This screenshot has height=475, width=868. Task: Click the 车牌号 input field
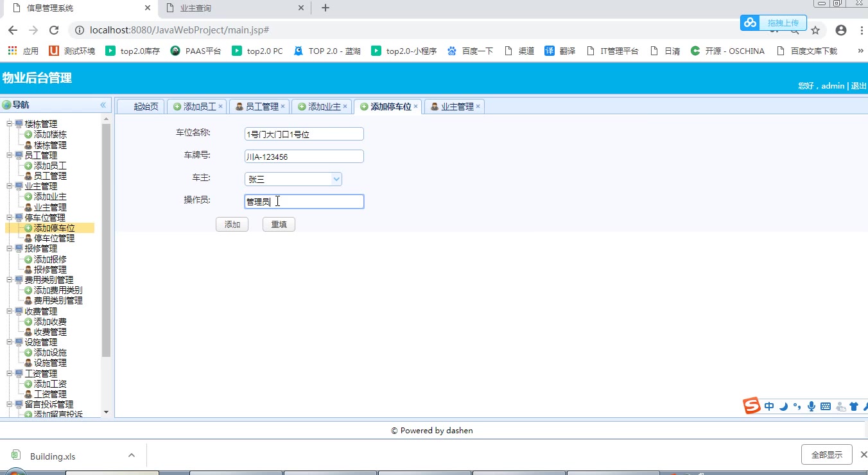pyautogui.click(x=304, y=157)
